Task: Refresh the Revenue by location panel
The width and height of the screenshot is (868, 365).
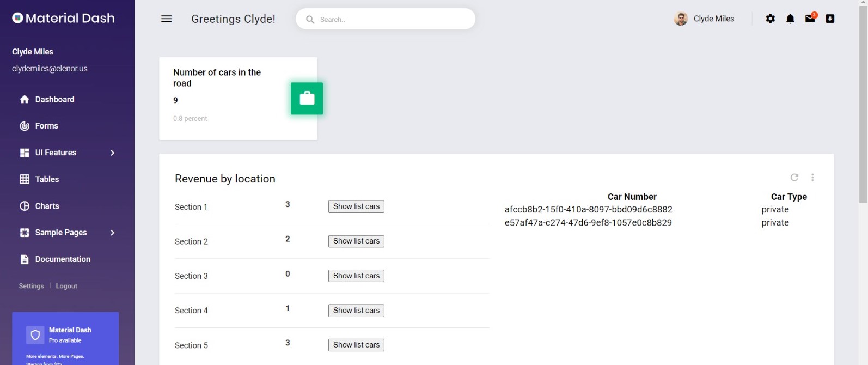Action: [x=794, y=177]
